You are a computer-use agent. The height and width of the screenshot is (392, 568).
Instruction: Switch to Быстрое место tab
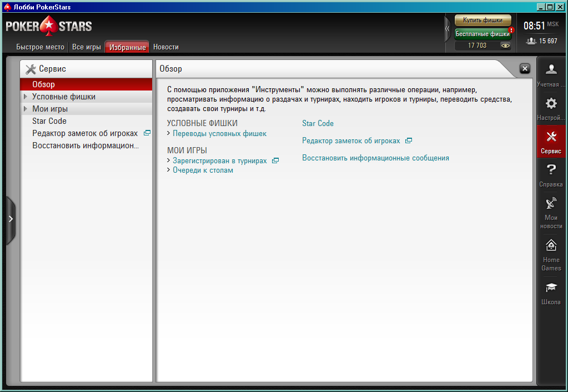(x=40, y=47)
